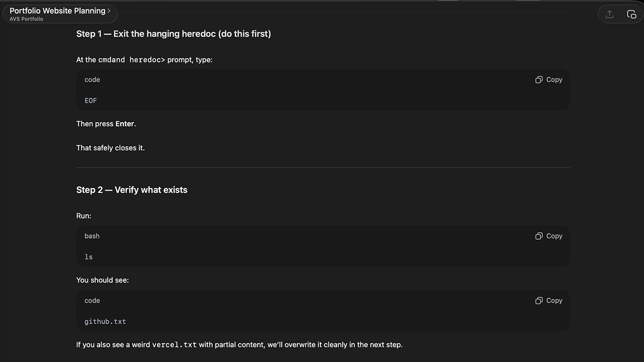The height and width of the screenshot is (362, 644).
Task: Click the code label above EOF
Action: 92,79
